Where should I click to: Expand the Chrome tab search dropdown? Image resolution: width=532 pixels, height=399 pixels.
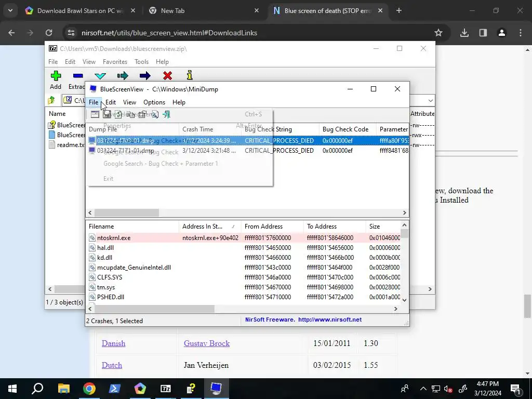(x=10, y=10)
